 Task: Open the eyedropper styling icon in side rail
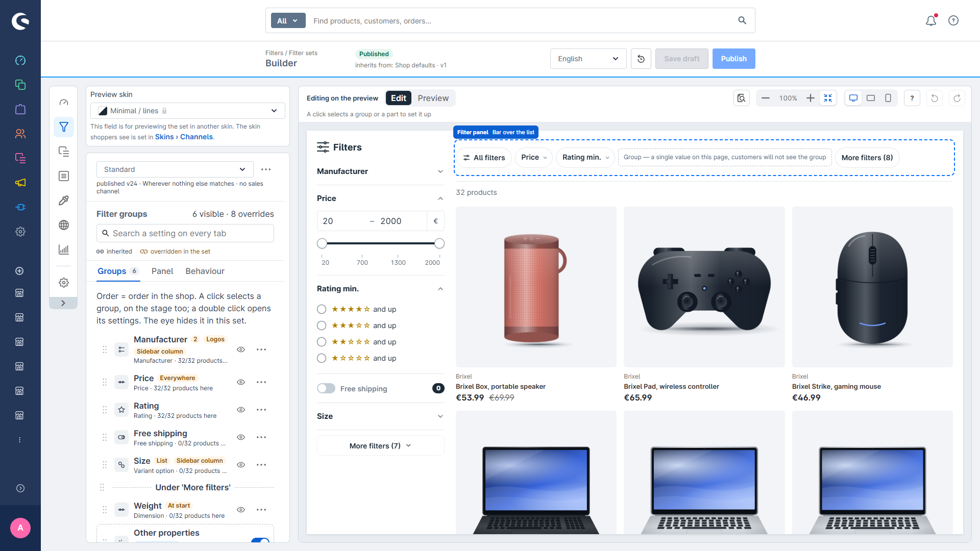pyautogui.click(x=64, y=201)
